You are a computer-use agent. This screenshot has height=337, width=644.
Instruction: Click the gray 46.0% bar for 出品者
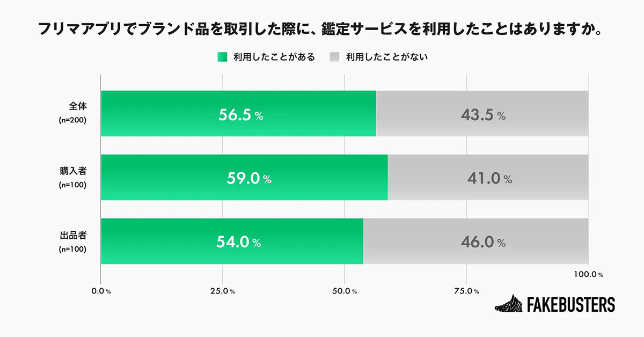pyautogui.click(x=476, y=241)
